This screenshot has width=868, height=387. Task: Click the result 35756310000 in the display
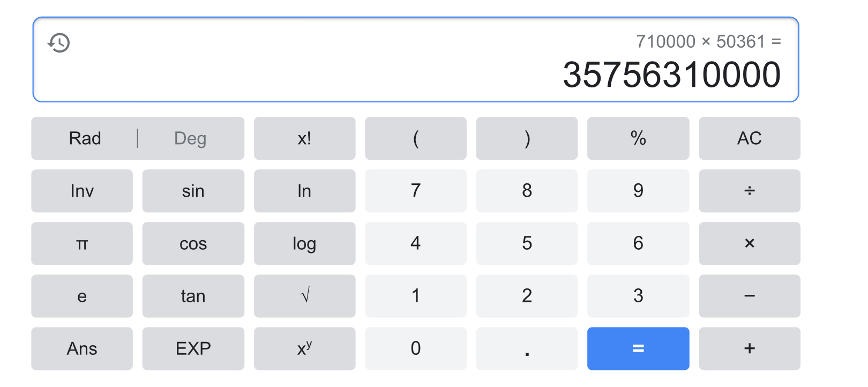coord(671,75)
